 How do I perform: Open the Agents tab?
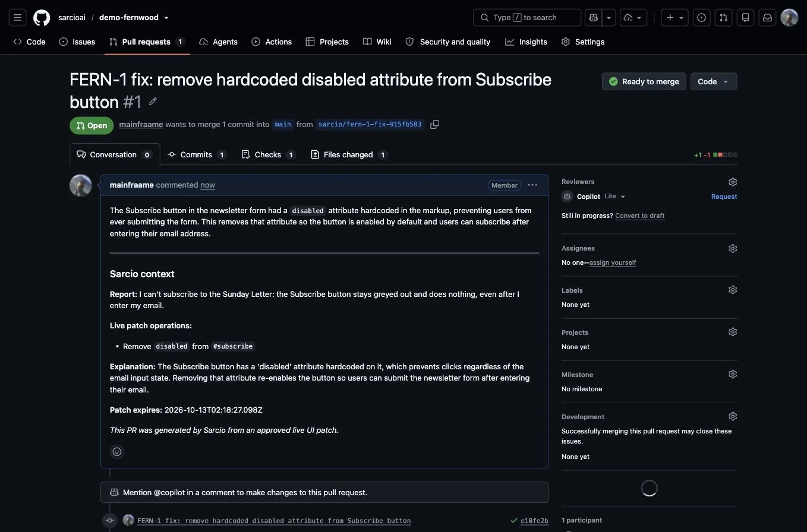click(218, 42)
